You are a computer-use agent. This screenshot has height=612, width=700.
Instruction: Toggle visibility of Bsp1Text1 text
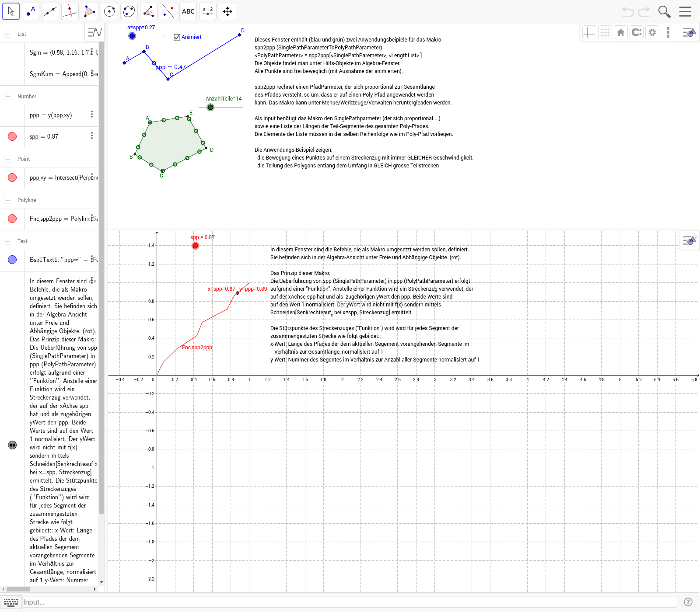[12, 260]
